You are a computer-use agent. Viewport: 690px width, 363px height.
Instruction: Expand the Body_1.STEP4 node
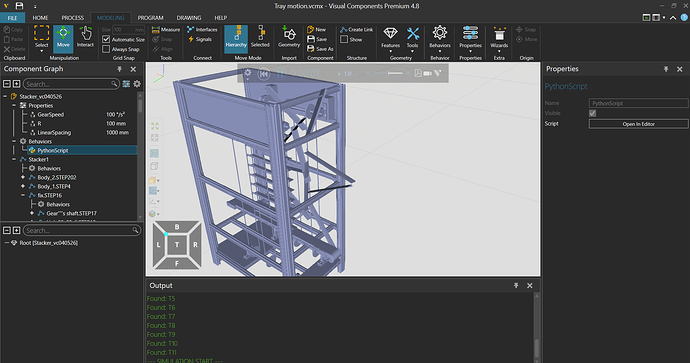pyautogui.click(x=23, y=186)
